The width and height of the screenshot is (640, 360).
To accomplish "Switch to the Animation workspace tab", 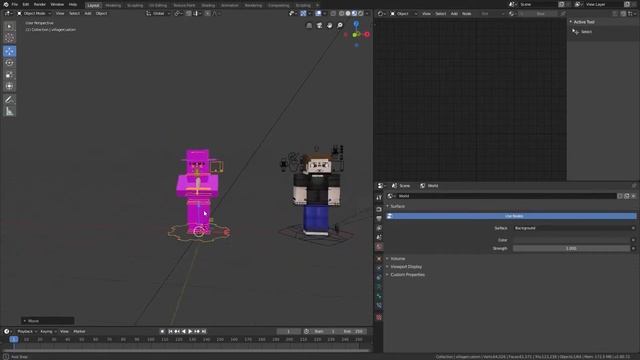I will click(230, 5).
